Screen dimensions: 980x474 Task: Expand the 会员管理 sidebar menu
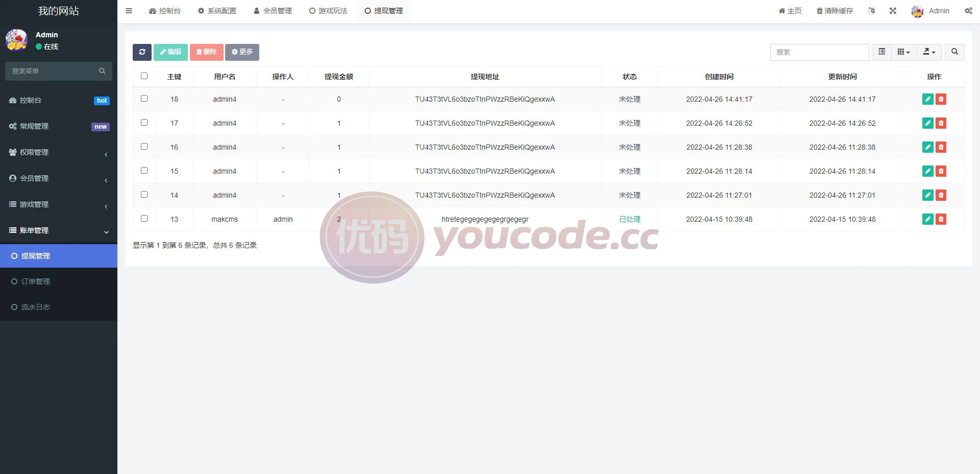pos(59,178)
